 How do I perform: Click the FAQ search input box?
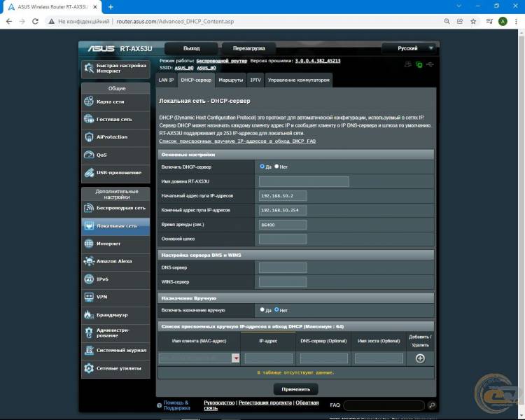pos(384,405)
